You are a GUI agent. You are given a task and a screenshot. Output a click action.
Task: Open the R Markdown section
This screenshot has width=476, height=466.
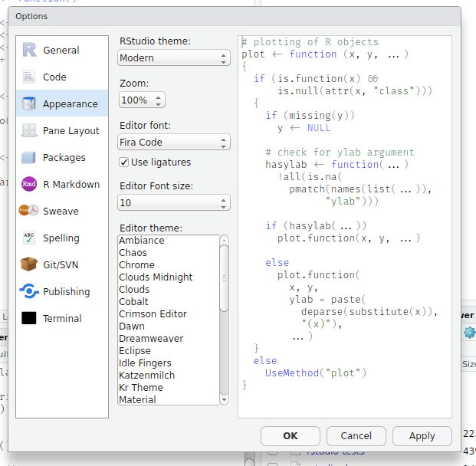pyautogui.click(x=62, y=184)
